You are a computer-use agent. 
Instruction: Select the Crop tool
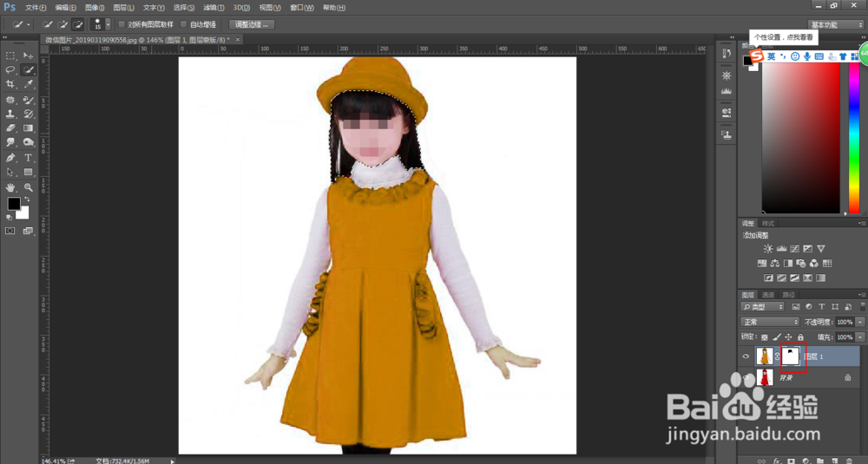click(x=10, y=84)
